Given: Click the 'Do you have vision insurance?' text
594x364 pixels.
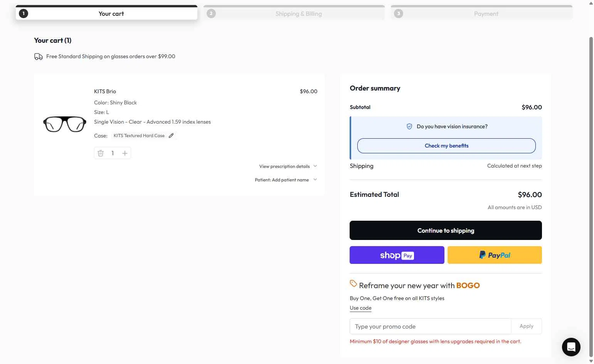Looking at the screenshot, I should tap(452, 127).
